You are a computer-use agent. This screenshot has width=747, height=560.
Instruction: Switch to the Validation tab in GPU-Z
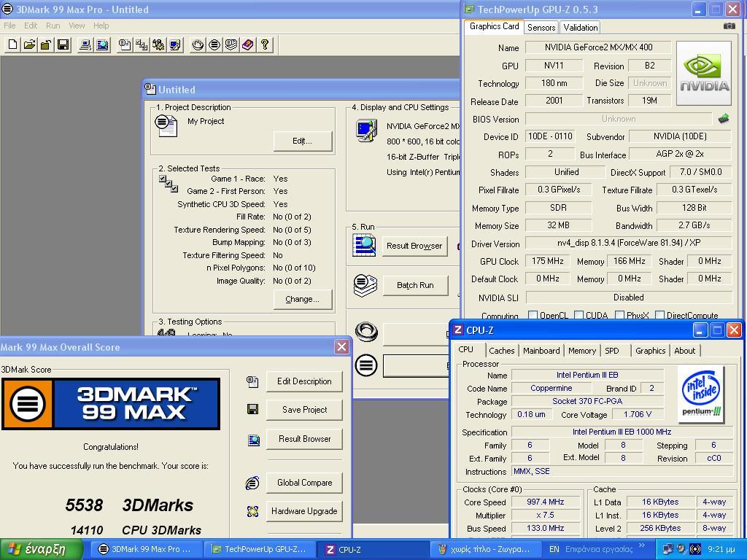coord(580,28)
